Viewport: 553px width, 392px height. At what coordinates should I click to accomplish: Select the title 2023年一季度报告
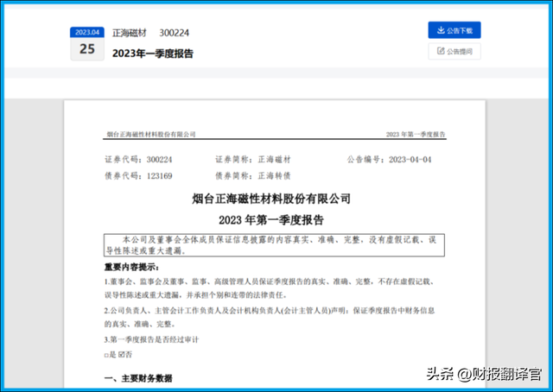153,54
